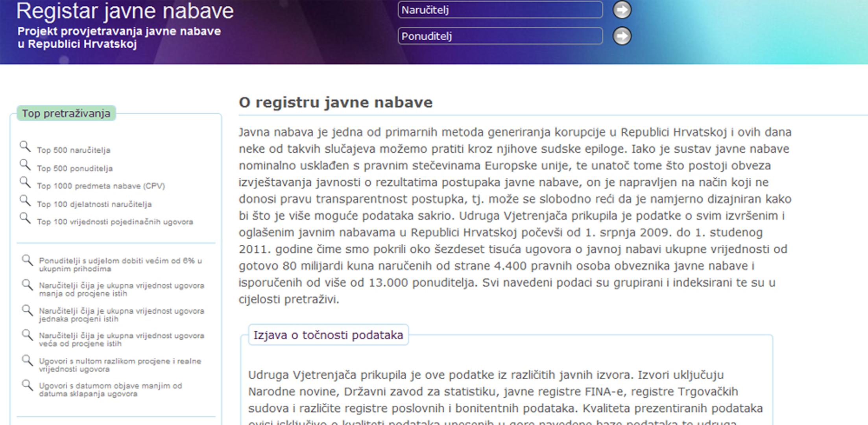Viewport: 868px width, 425px height.
Task: Click magnifier icon beside Ugovori s nultom razlikom
Action: 27,360
